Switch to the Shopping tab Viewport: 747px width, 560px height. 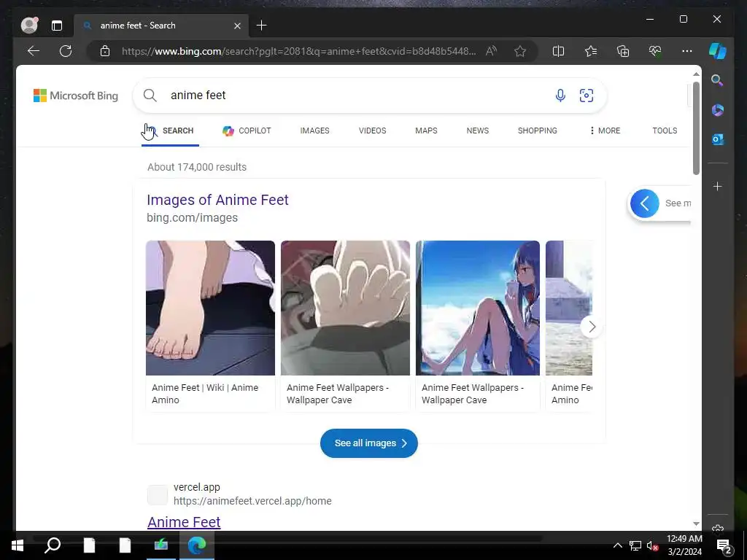pyautogui.click(x=538, y=131)
